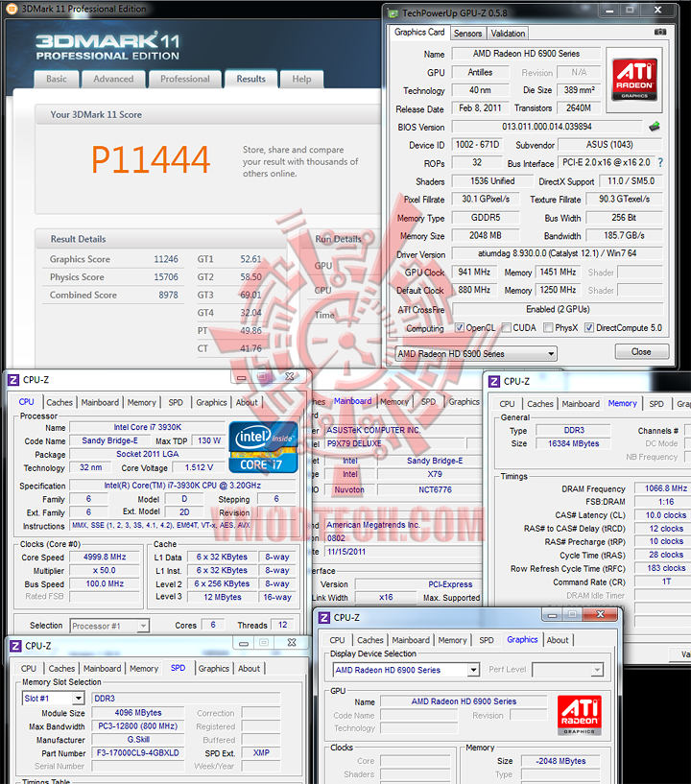Open SPD tab in CPU-Z Memory window
This screenshot has width=691, height=784.
[656, 404]
